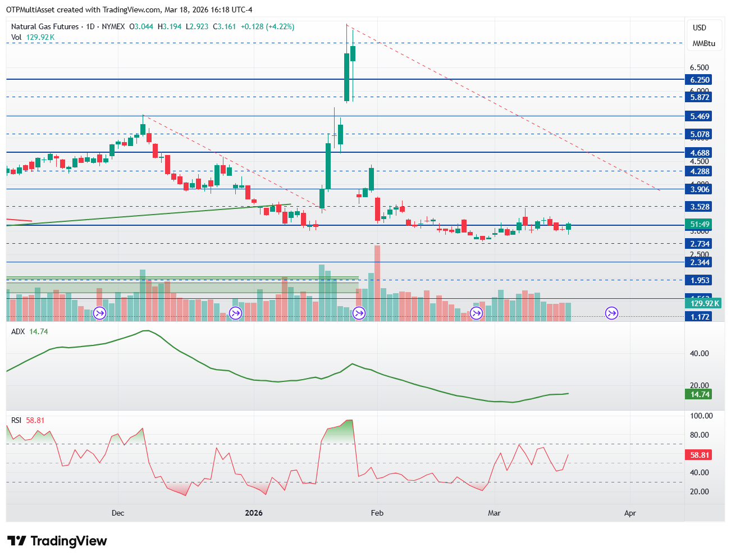Screen dimensions: 731x560
Task: Click the high value H3.194
Action: 170,26
